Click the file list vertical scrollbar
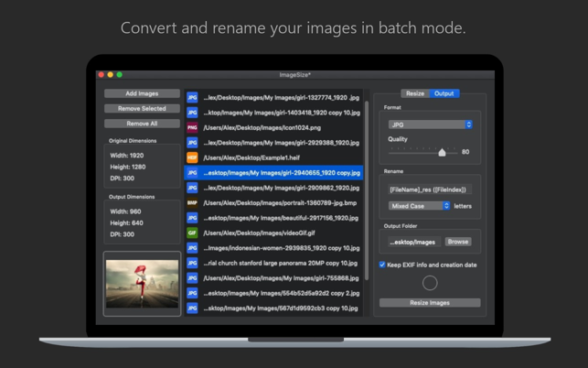This screenshot has height=368, width=588. [x=367, y=190]
